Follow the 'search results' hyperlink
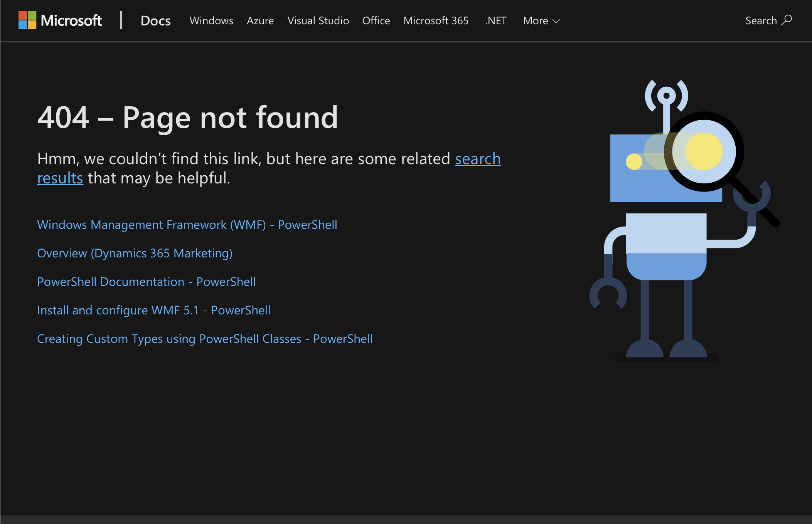Screen dimensions: 812x524 click(x=478, y=159)
